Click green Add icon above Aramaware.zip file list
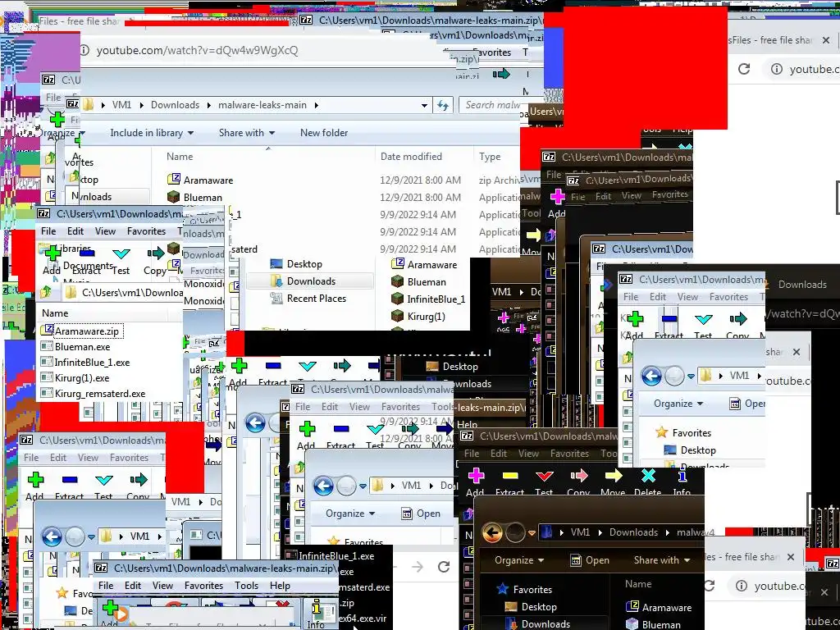 pyautogui.click(x=52, y=253)
